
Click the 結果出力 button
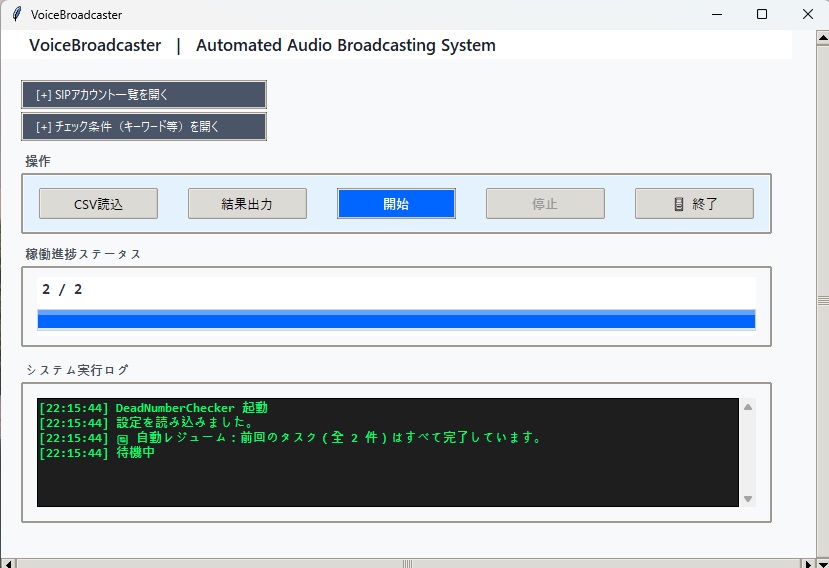click(247, 204)
